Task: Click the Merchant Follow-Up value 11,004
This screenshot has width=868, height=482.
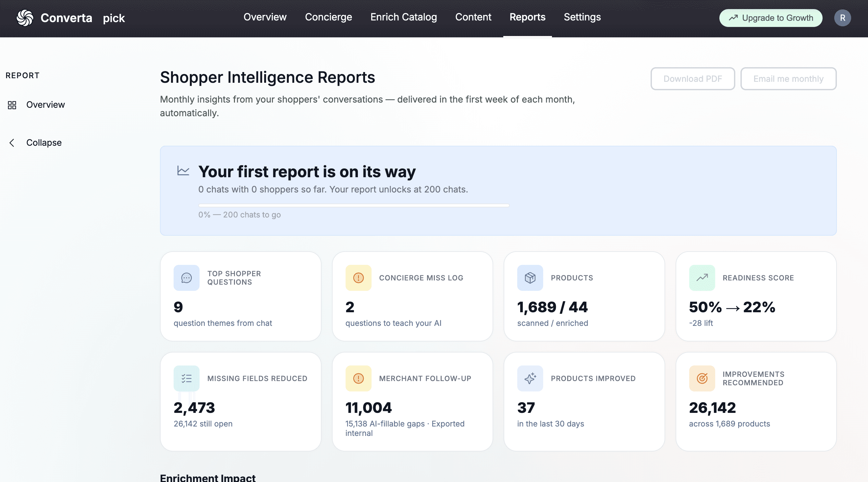Action: (368, 408)
